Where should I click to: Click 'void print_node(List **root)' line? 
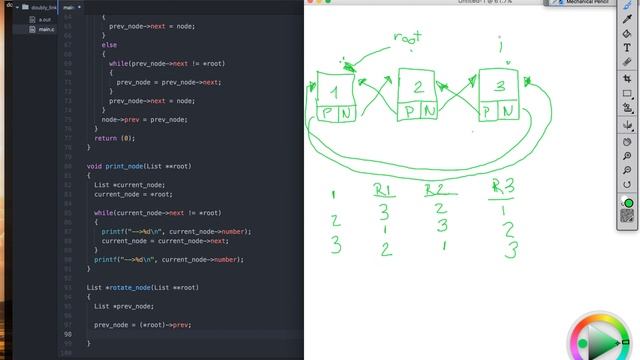(139, 166)
